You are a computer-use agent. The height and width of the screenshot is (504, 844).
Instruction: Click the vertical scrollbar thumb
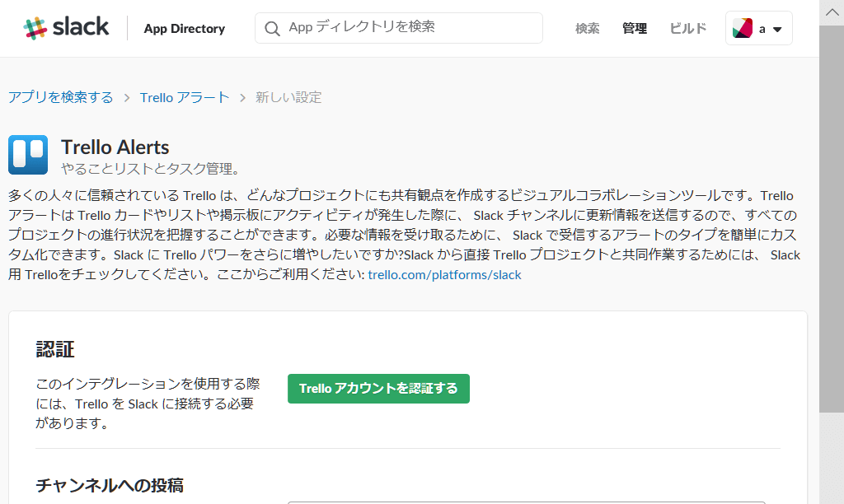[831, 218]
